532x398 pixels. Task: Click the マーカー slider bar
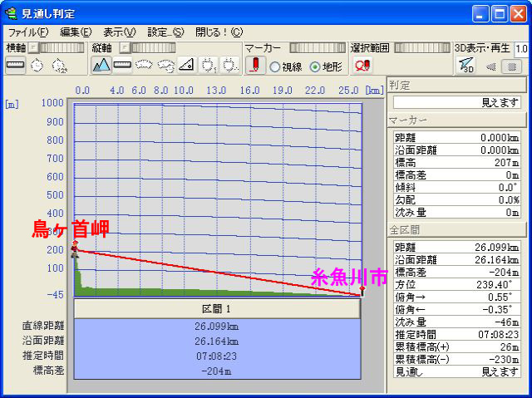(x=318, y=47)
